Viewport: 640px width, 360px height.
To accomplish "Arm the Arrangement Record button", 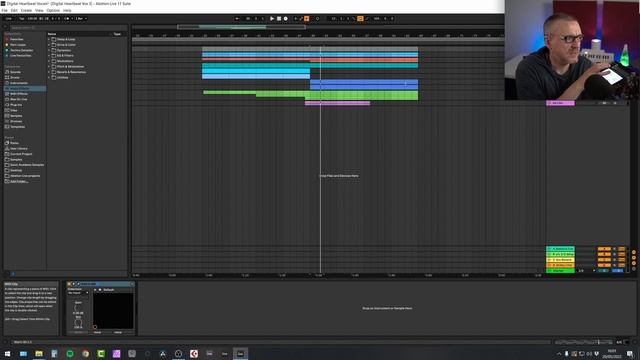I will pos(285,18).
